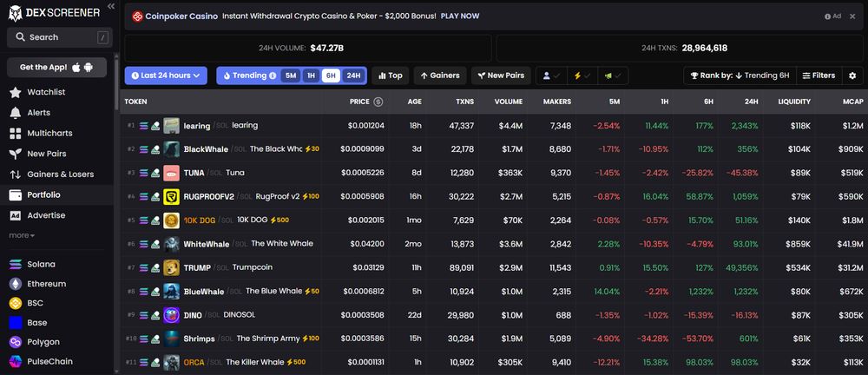
Task: Select the Solana chain
Action: coord(41,264)
